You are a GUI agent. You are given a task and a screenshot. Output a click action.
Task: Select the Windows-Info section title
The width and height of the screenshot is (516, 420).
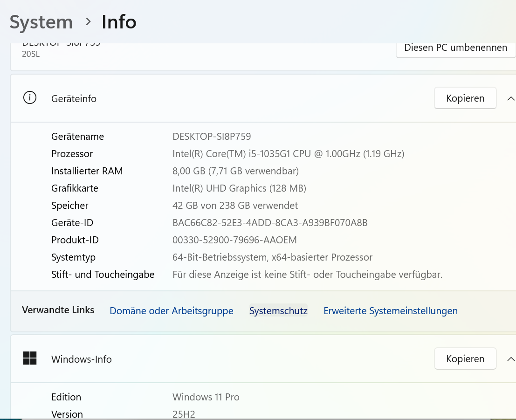coord(81,359)
